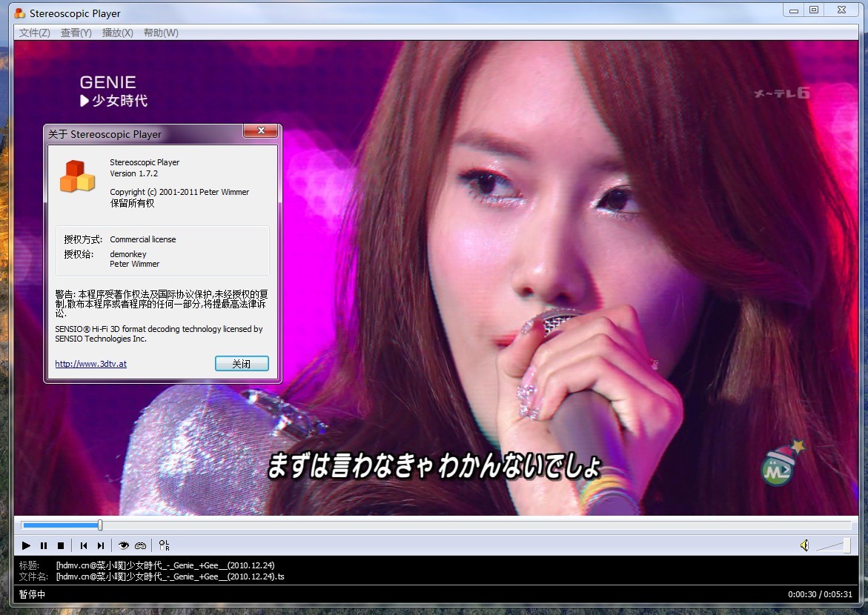The width and height of the screenshot is (868, 615).
Task: Click the 0:00:30 / 0:05:31 time display
Action: [x=820, y=594]
